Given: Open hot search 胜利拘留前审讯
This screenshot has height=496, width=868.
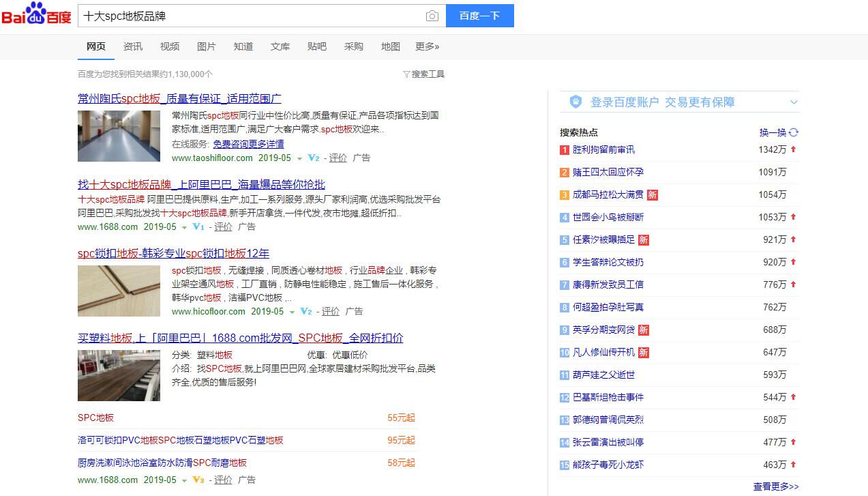Looking at the screenshot, I should pyautogui.click(x=603, y=149).
